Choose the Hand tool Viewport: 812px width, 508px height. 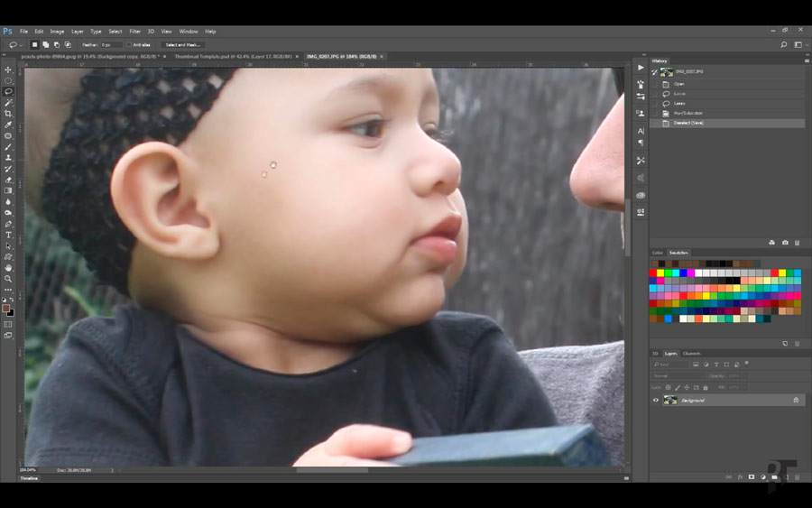point(8,268)
